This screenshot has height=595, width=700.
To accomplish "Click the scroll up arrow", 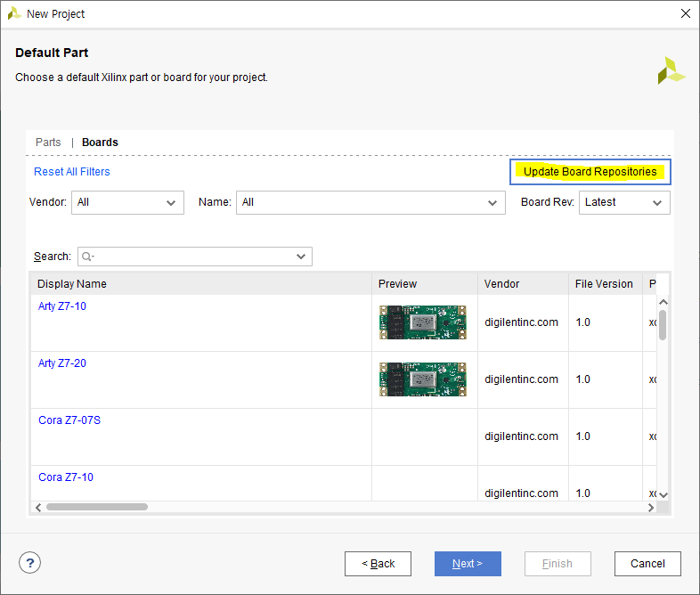I will [663, 302].
